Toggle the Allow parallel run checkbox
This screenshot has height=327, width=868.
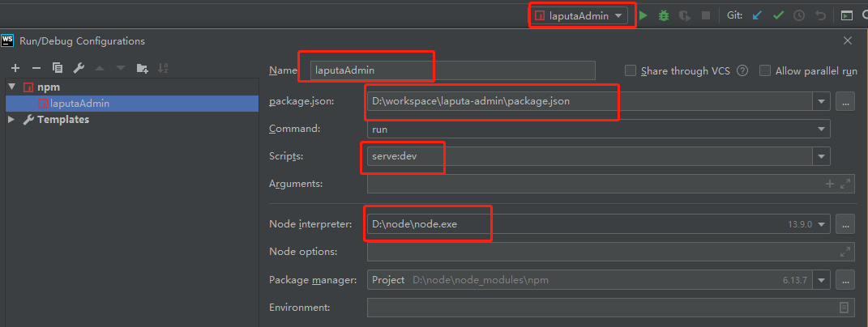pos(764,70)
